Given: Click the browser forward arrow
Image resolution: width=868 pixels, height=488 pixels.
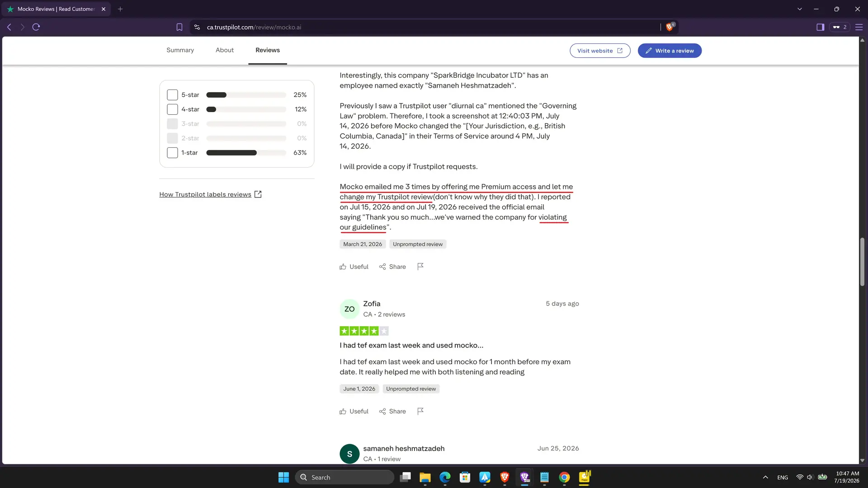Looking at the screenshot, I should 22,27.
